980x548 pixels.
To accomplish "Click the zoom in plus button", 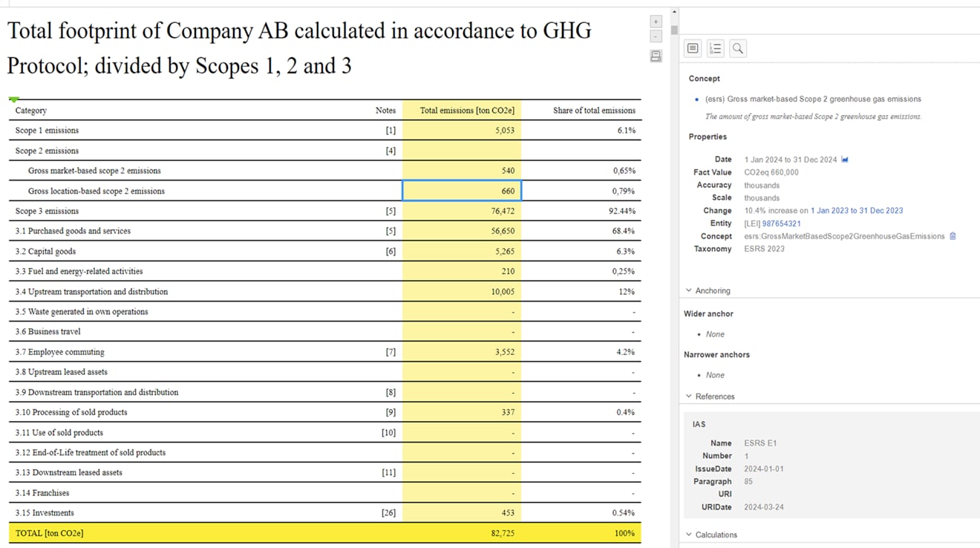I will click(x=656, y=22).
